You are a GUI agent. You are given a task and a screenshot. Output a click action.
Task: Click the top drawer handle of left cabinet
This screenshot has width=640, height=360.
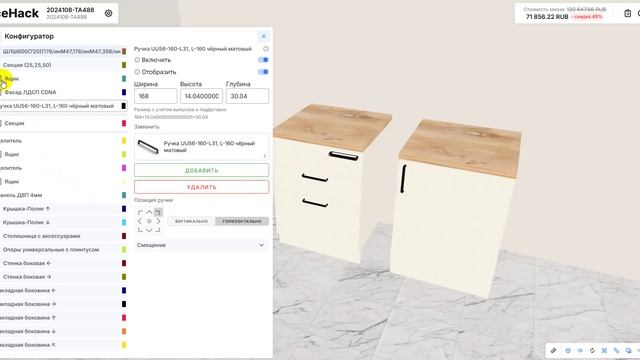(x=343, y=156)
